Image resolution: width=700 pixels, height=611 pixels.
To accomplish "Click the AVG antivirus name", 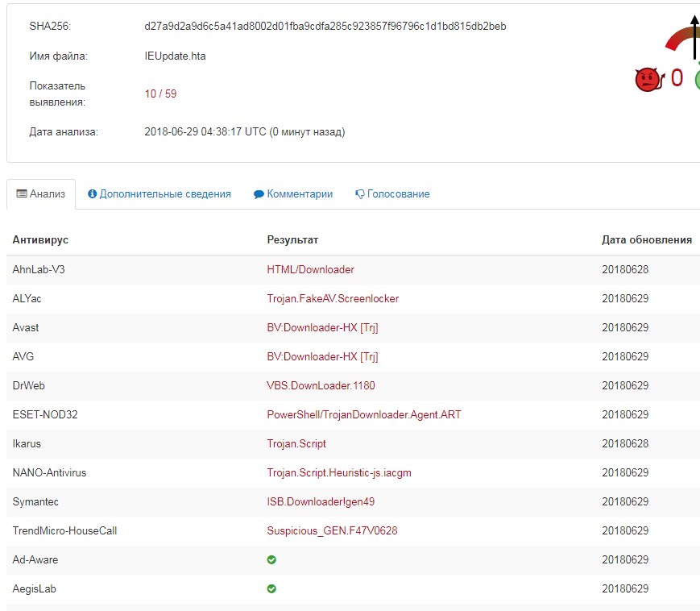I will [23, 356].
